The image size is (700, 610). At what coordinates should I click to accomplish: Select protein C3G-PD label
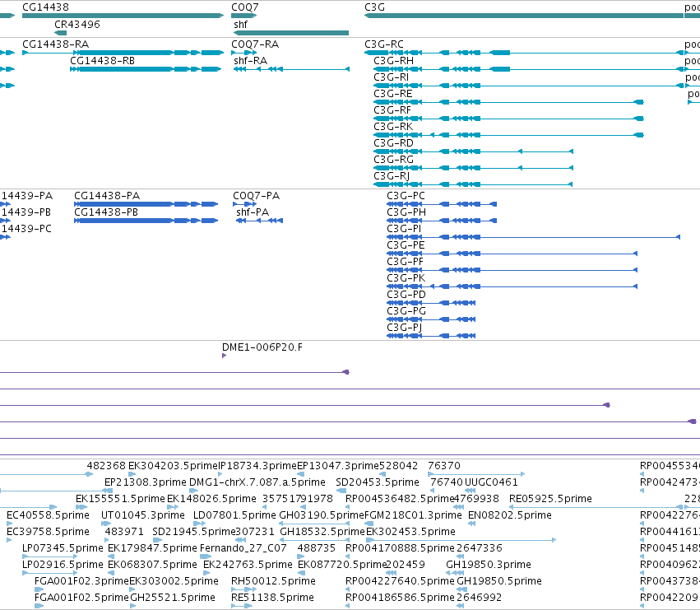click(x=406, y=295)
